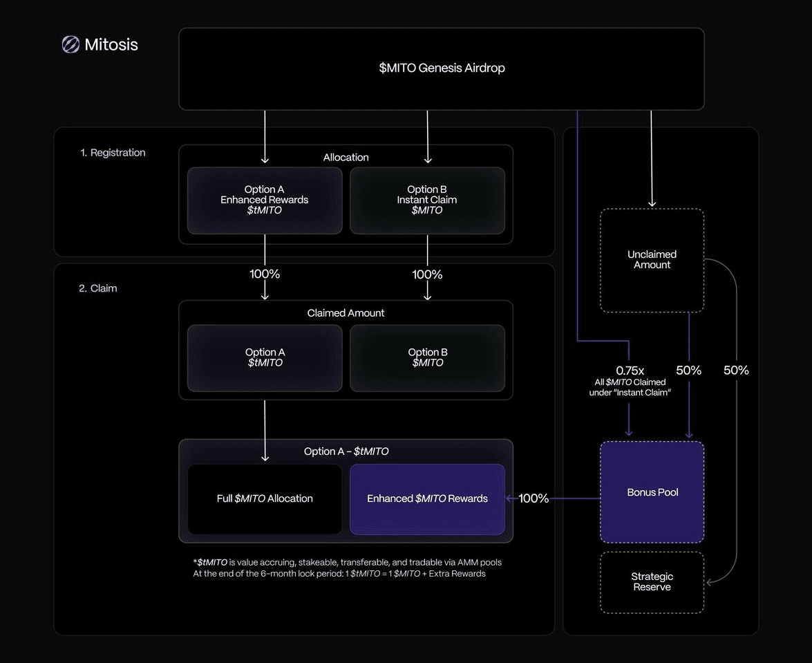Click 'All $MITO Claimed under Instant Claim' text
Viewport: 812px width, 663px height.
(630, 387)
